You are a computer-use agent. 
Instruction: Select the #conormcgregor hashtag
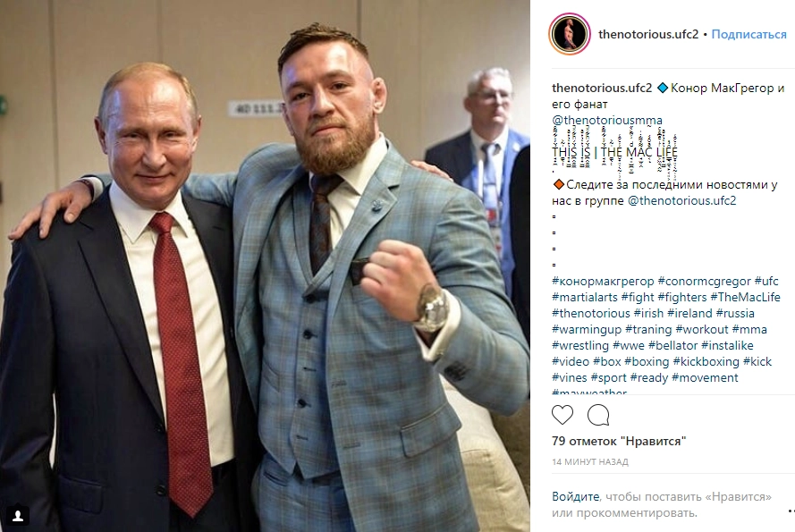(704, 281)
